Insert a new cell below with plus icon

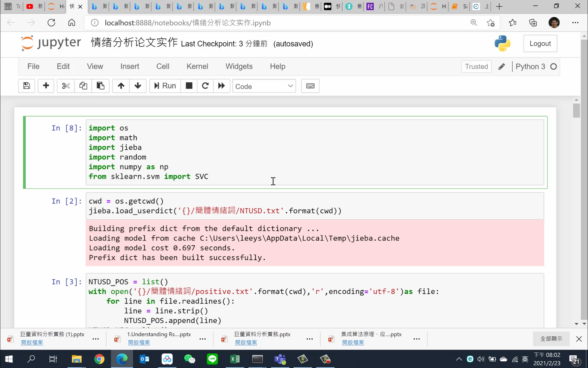(46, 86)
